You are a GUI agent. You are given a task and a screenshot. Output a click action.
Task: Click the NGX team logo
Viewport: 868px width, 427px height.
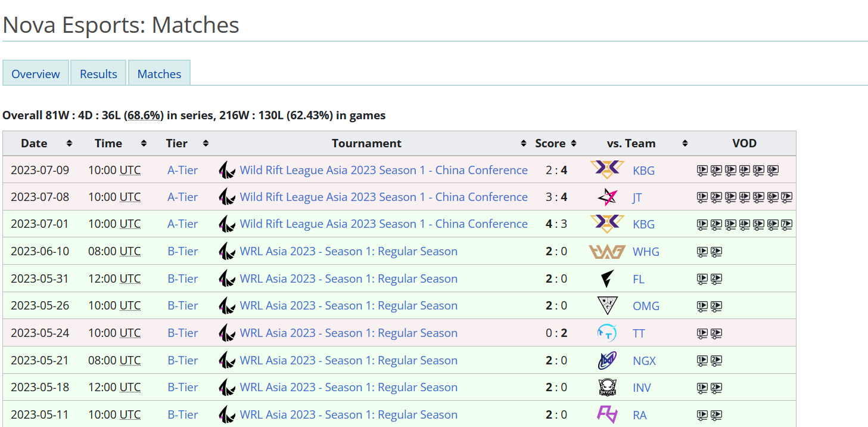pyautogui.click(x=607, y=360)
